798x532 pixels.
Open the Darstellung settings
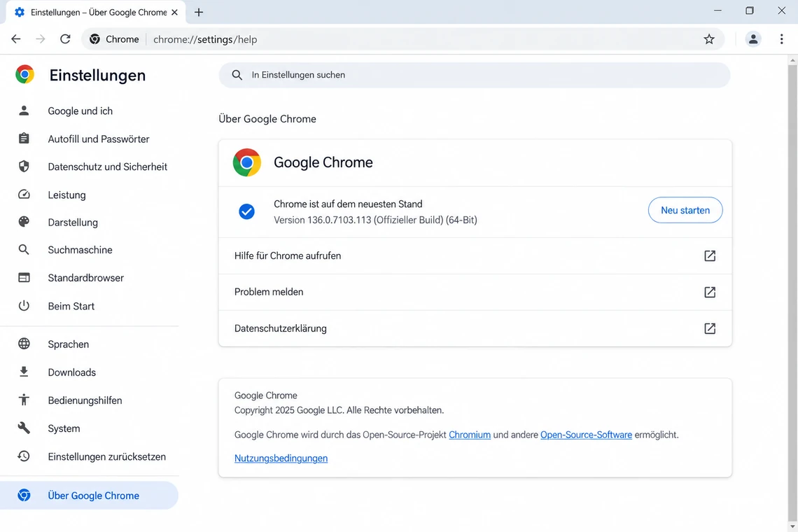(89, 223)
